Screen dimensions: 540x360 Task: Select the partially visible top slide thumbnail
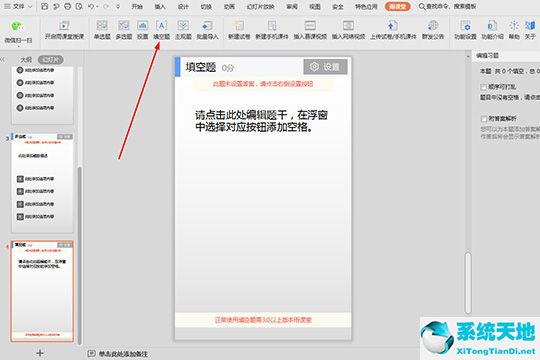tap(42, 95)
